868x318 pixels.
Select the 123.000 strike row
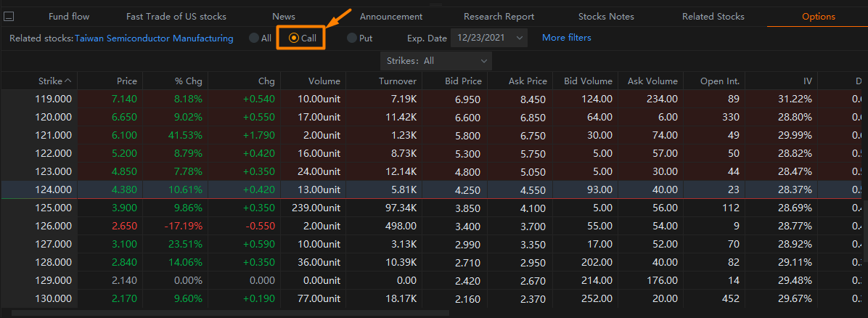[432, 171]
